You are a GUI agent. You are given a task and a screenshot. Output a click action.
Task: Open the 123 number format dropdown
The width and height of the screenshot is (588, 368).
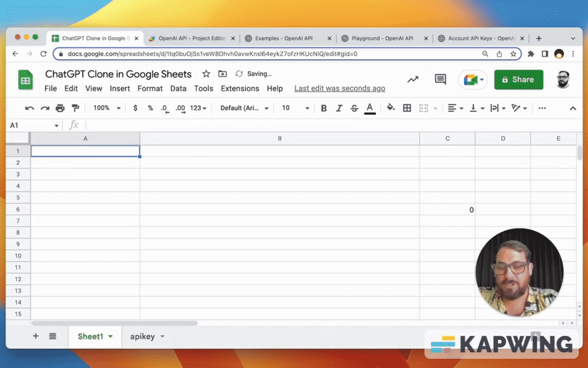(x=198, y=108)
